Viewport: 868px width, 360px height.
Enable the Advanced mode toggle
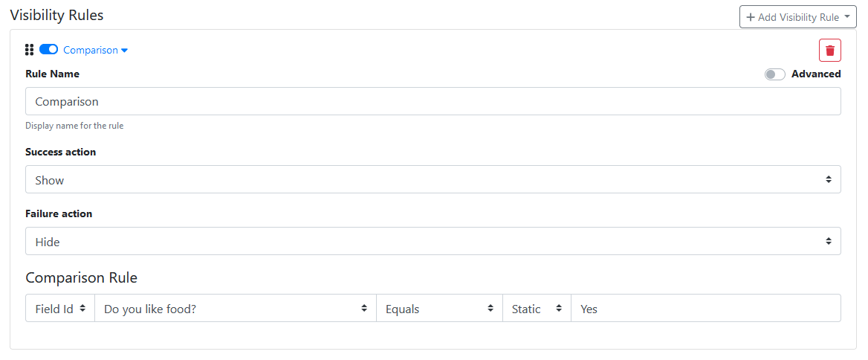pyautogui.click(x=774, y=74)
